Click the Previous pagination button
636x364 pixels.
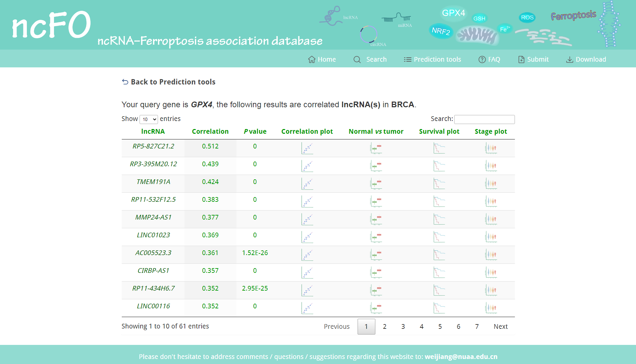(x=336, y=326)
